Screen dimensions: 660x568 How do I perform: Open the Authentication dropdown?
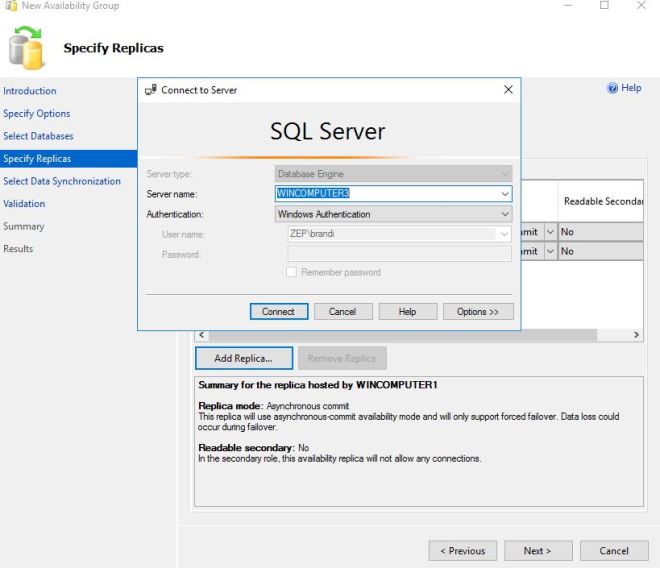point(505,214)
